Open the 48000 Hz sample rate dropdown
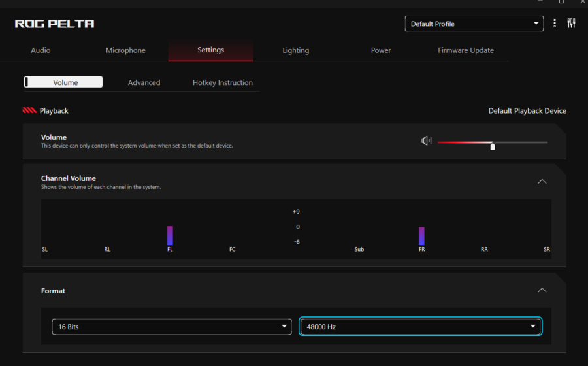Viewport: 588px width, 366px height. [x=421, y=327]
